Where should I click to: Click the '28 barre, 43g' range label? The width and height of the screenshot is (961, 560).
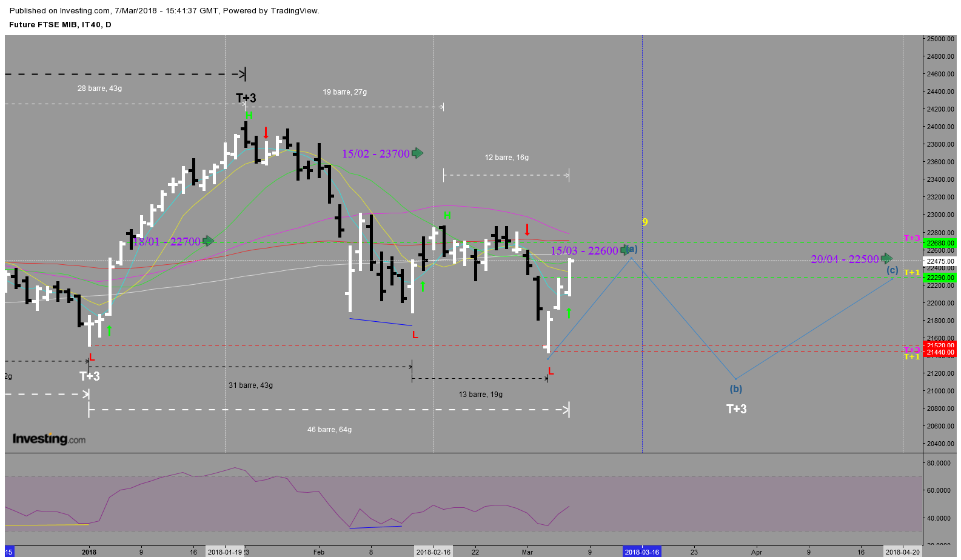99,88
